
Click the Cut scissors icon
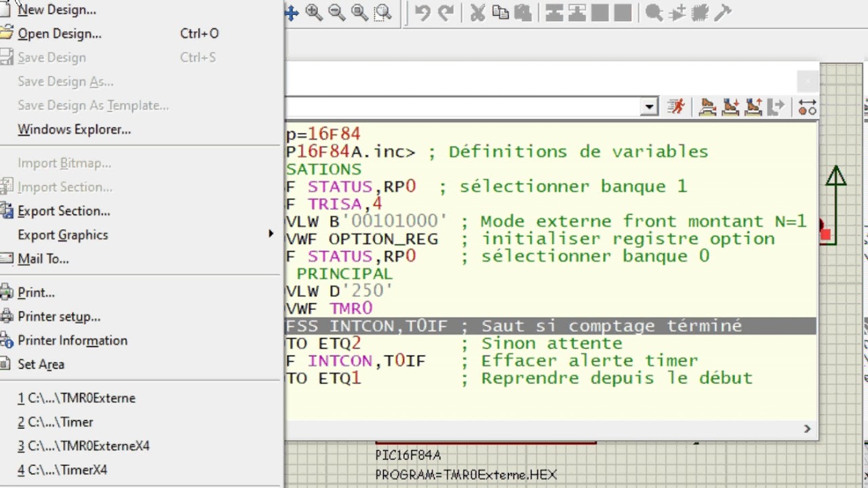[478, 12]
